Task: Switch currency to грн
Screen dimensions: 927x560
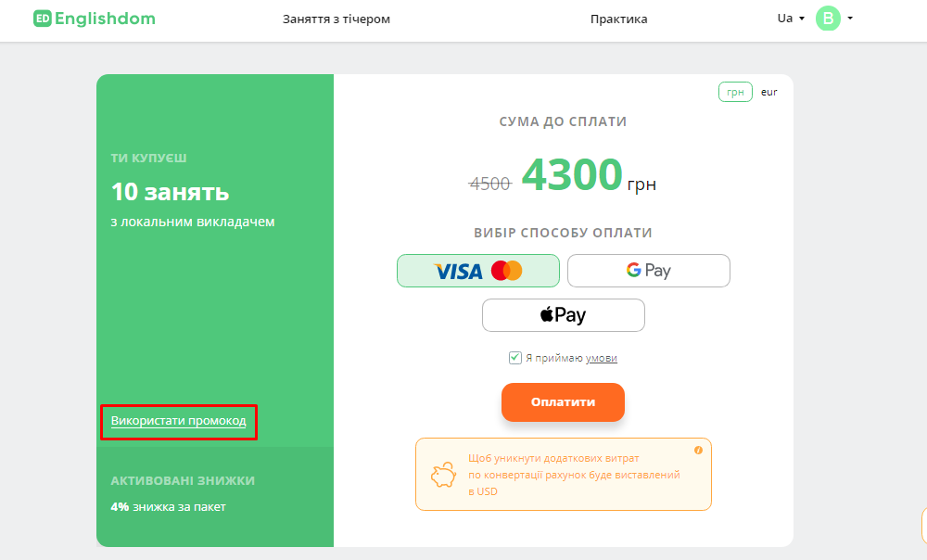Action: pyautogui.click(x=736, y=92)
